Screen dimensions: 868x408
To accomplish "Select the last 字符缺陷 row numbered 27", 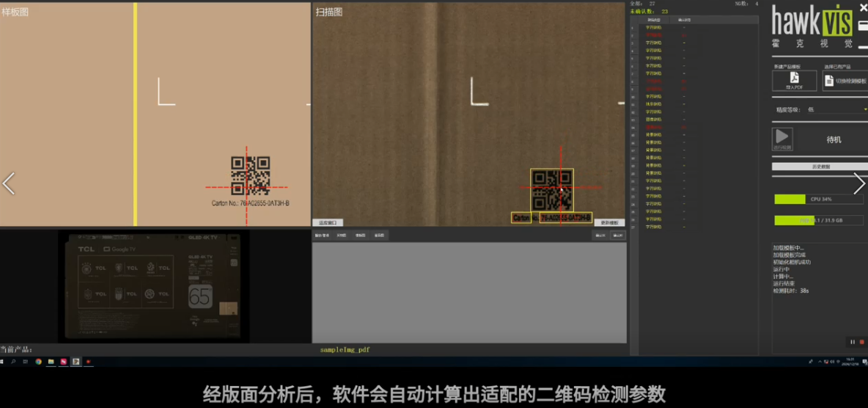I will tap(654, 227).
